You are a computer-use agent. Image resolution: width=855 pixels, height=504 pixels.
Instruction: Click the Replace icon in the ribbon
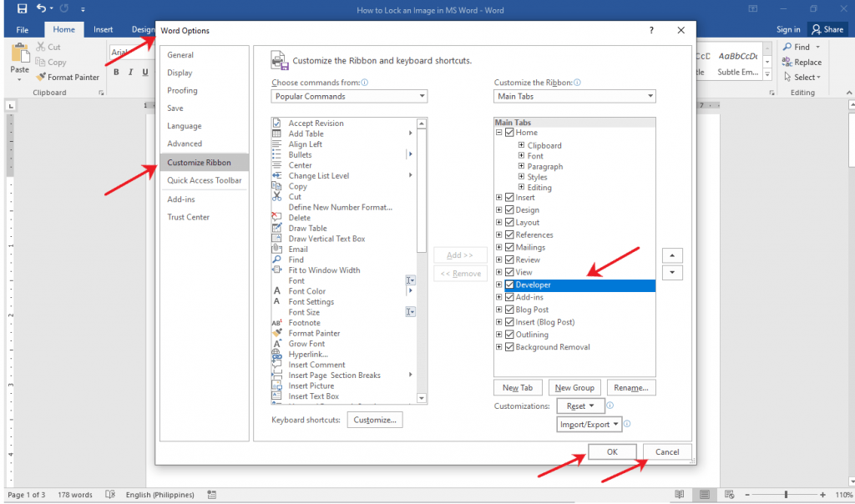click(787, 62)
